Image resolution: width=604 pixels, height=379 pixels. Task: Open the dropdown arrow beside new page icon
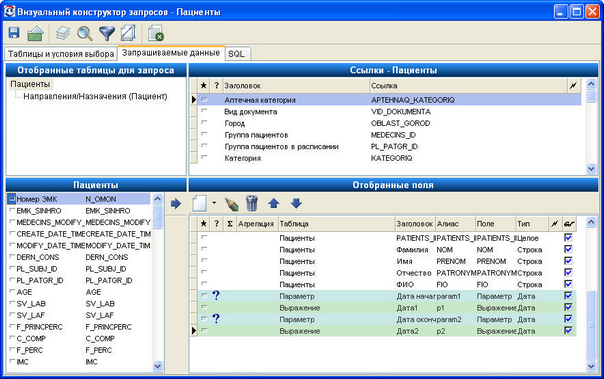[214, 203]
